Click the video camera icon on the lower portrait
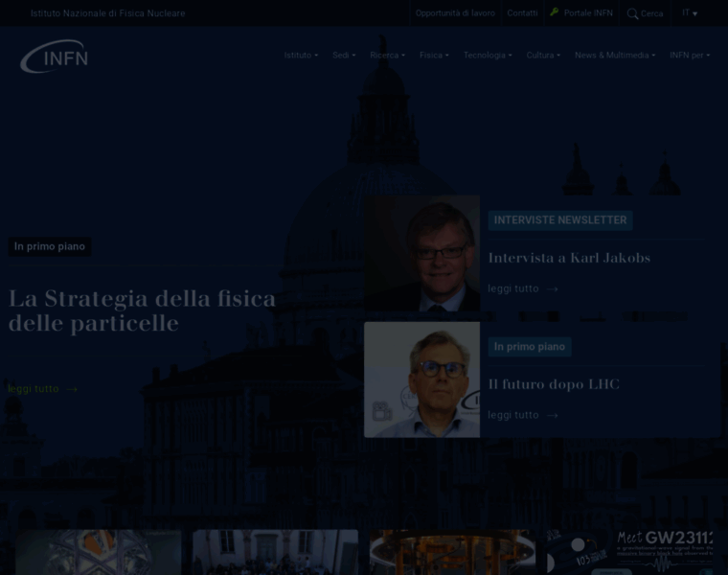 [381, 411]
